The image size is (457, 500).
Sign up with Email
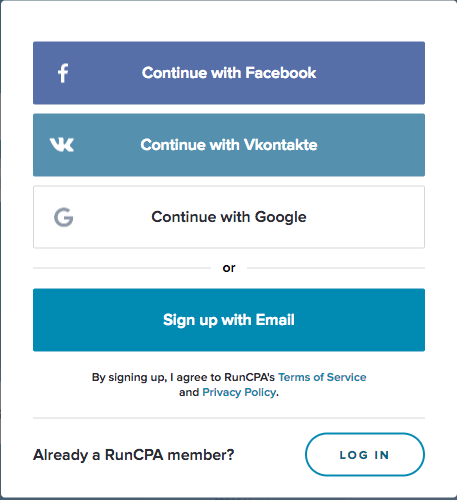pyautogui.click(x=229, y=320)
